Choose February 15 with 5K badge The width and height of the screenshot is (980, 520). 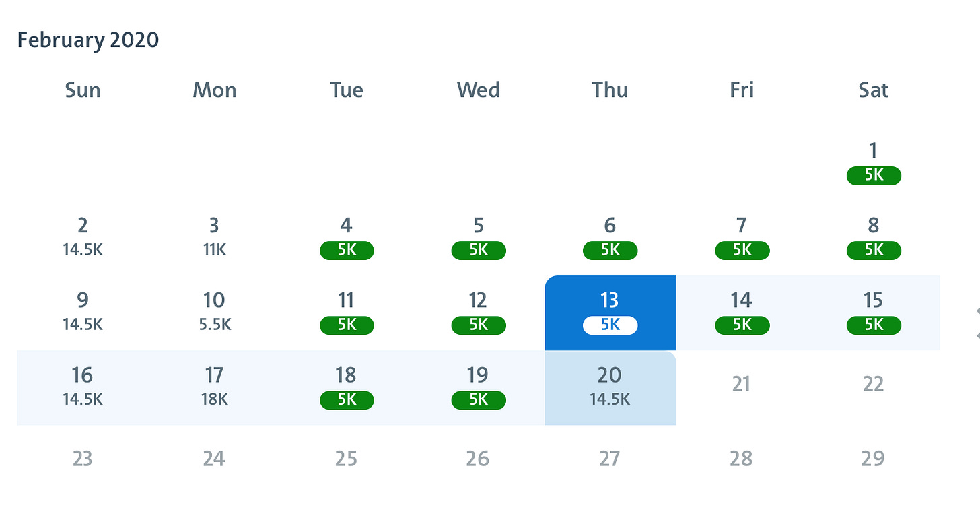873,313
